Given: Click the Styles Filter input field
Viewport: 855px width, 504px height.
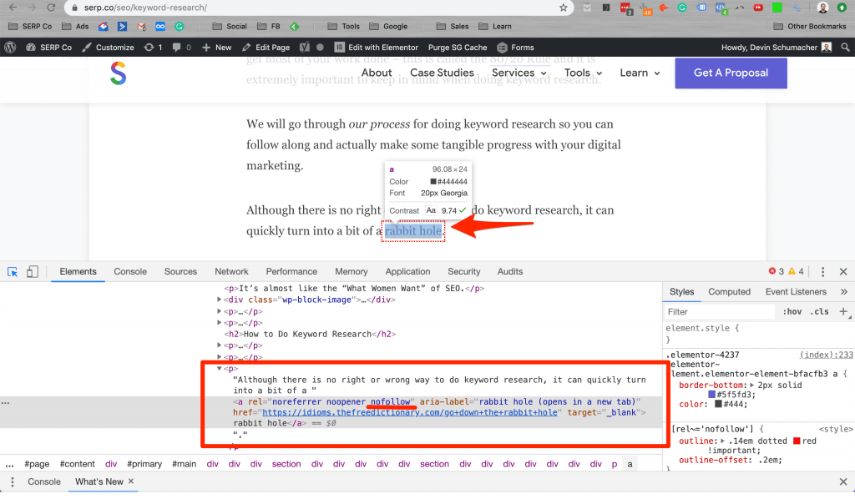Looking at the screenshot, I should 720,312.
